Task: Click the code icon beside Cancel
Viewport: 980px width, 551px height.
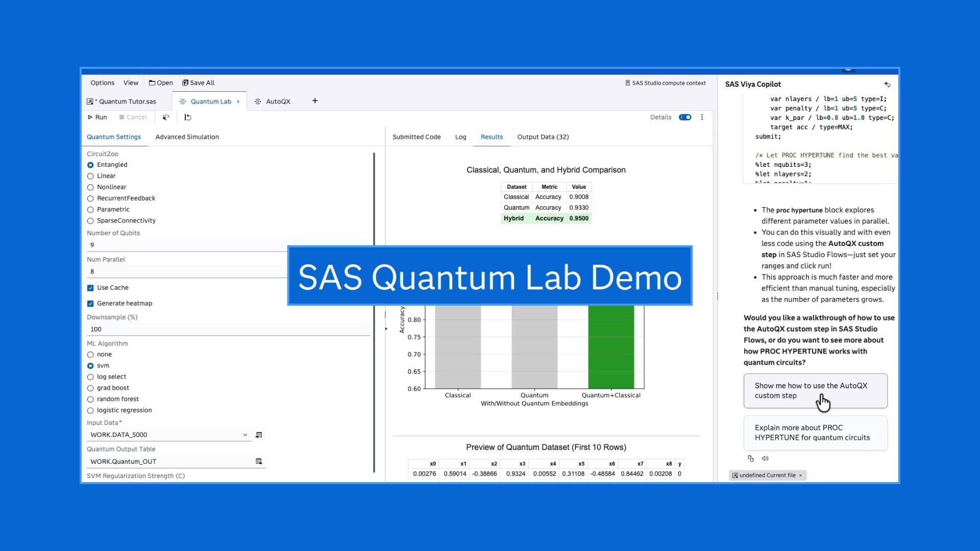Action: pyautogui.click(x=166, y=117)
